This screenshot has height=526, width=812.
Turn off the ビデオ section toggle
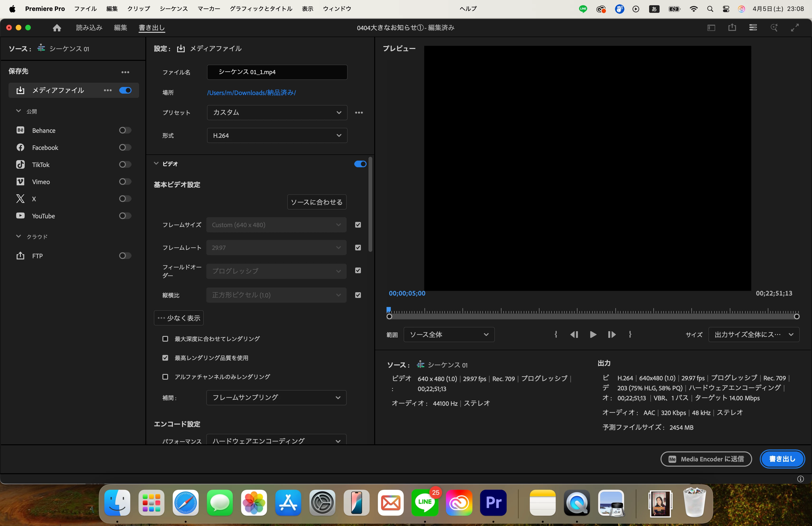[360, 164]
